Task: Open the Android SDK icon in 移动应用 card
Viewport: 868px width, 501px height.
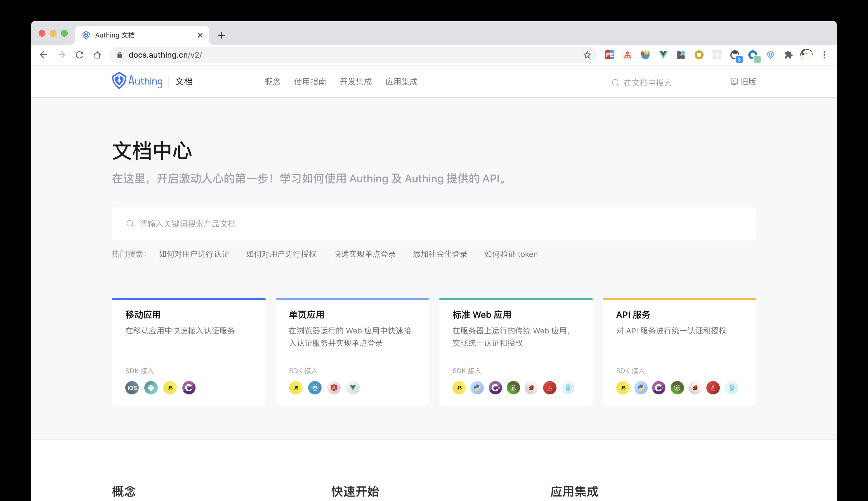Action: tap(151, 388)
